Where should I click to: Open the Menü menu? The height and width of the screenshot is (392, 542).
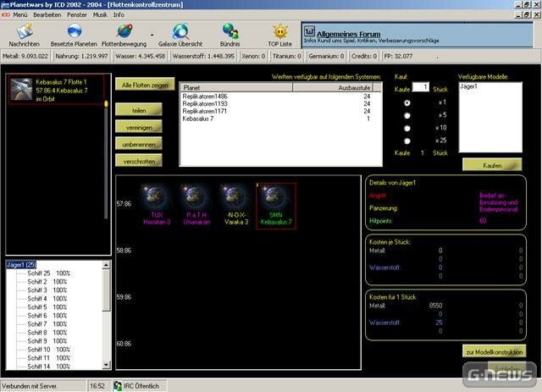click(x=20, y=15)
